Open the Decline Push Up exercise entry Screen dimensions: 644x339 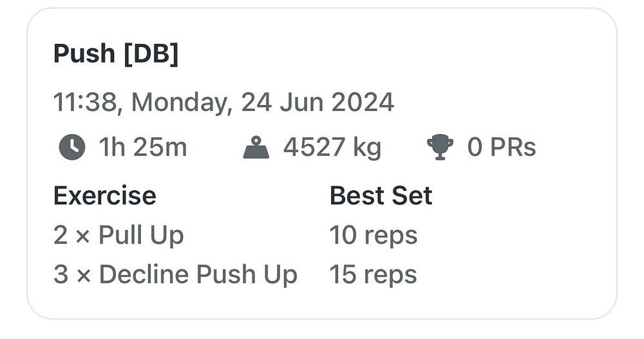coord(198,275)
